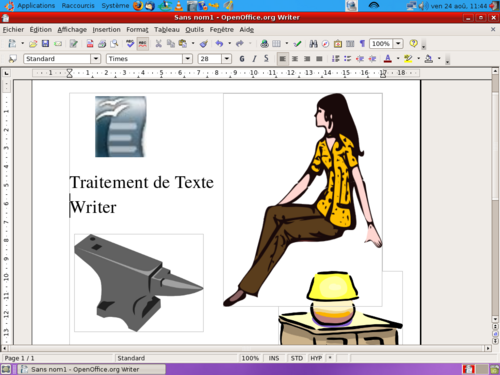Viewport: 500px width, 375px height.
Task: Expand the Times font name dropdown
Action: coord(188,59)
